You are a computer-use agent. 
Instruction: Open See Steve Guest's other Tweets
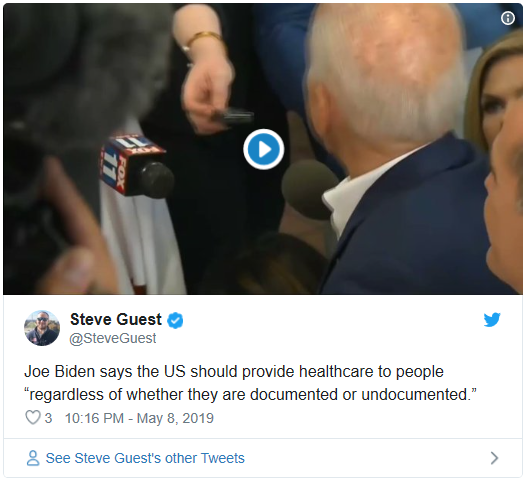point(145,458)
